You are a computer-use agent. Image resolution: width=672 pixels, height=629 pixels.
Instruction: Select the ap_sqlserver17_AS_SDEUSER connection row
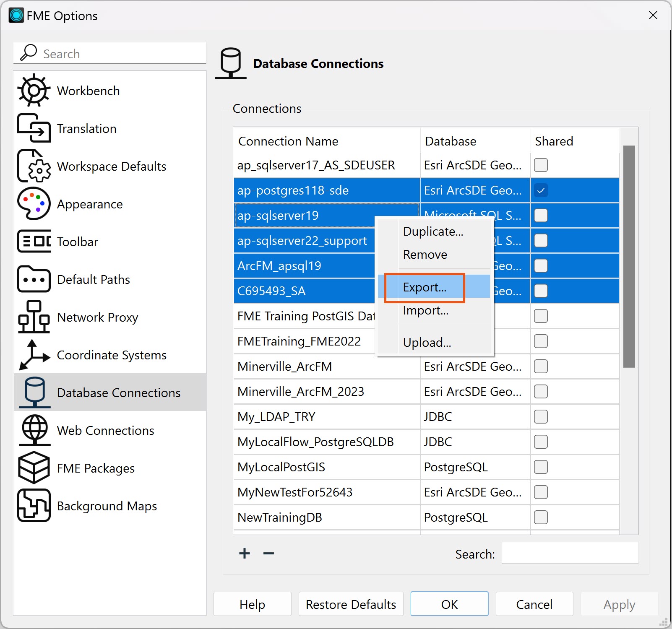pos(427,165)
